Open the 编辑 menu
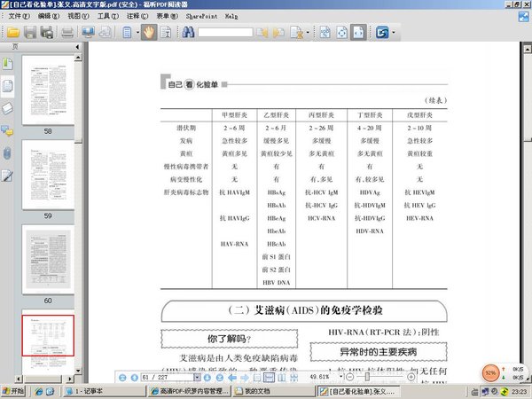This screenshot has width=532, height=399. click(49, 16)
